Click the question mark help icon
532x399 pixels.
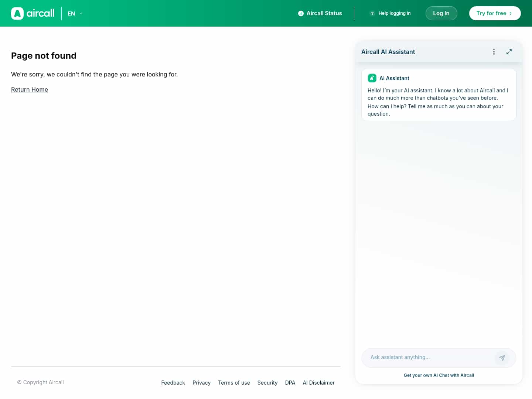372,13
